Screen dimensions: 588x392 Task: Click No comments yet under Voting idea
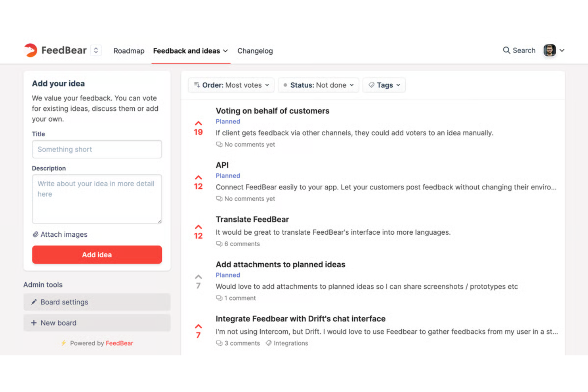click(246, 145)
